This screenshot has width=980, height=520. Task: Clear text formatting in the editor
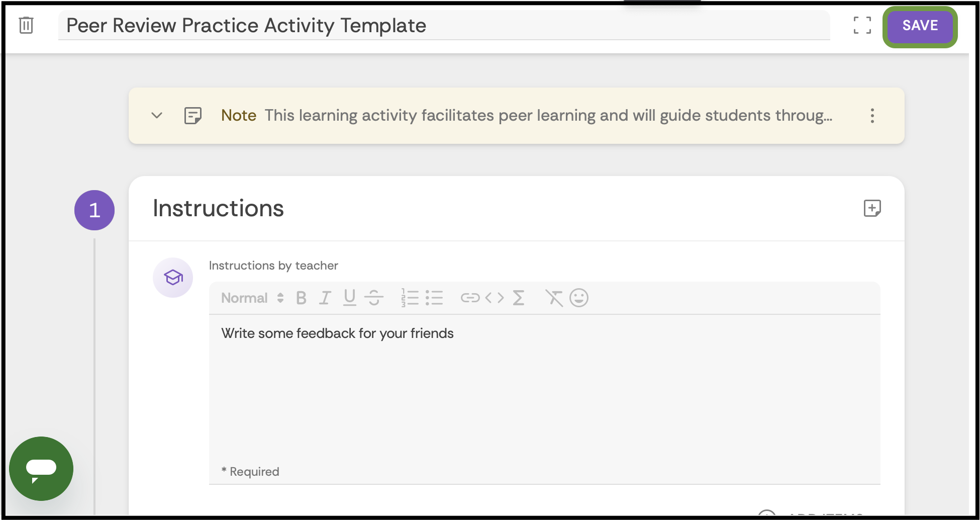pos(554,298)
